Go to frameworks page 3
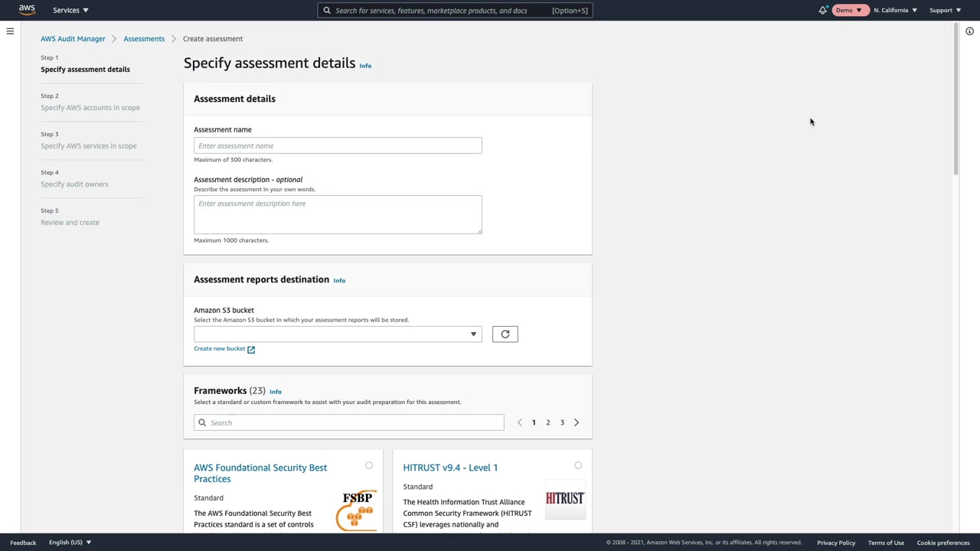Image resolution: width=980 pixels, height=551 pixels. pyautogui.click(x=562, y=422)
